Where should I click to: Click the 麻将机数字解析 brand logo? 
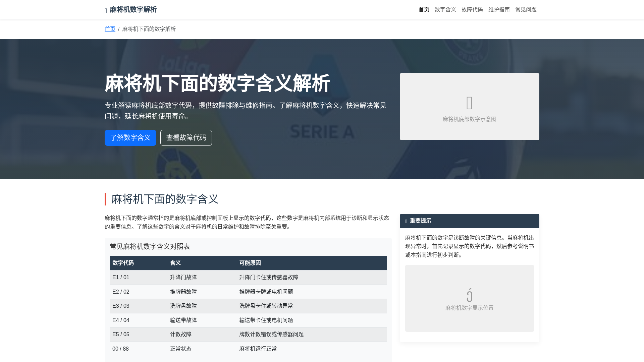click(x=131, y=10)
